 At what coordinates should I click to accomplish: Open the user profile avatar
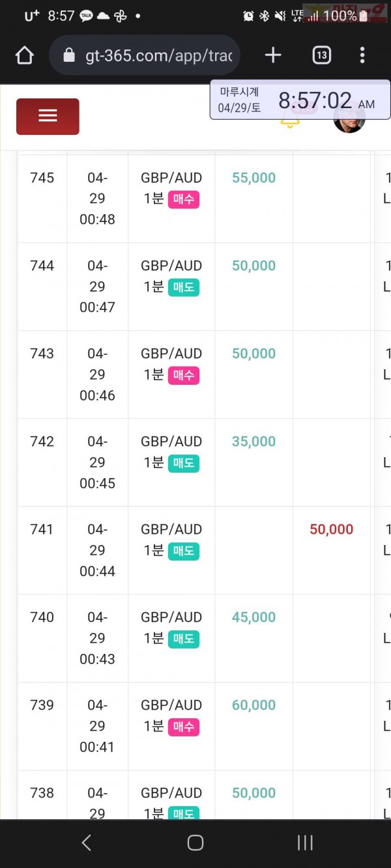coord(349,117)
